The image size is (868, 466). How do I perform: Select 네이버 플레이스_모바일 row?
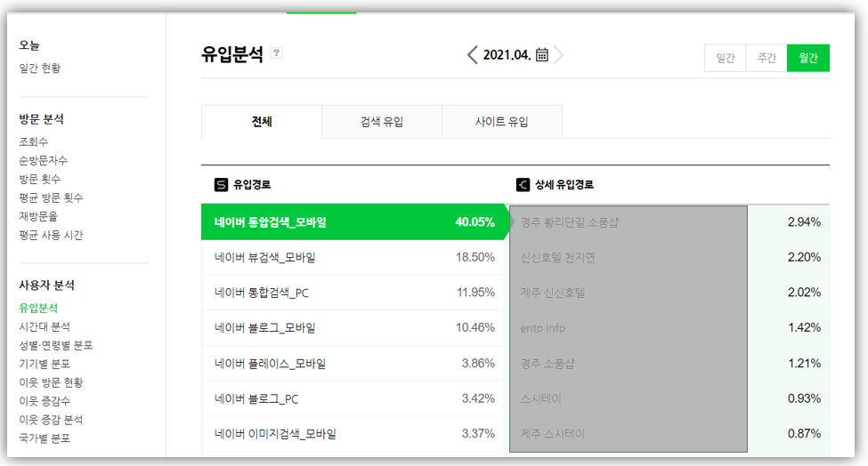[x=352, y=363]
